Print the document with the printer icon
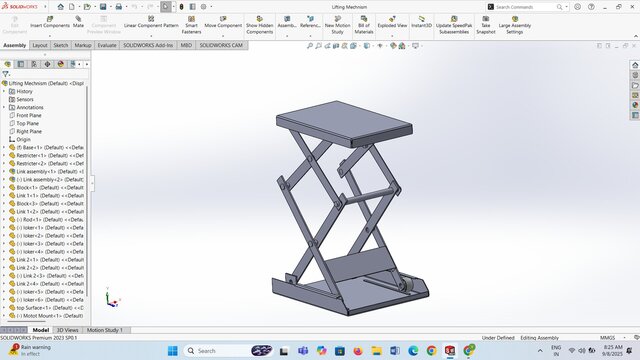 pyautogui.click(x=119, y=7)
